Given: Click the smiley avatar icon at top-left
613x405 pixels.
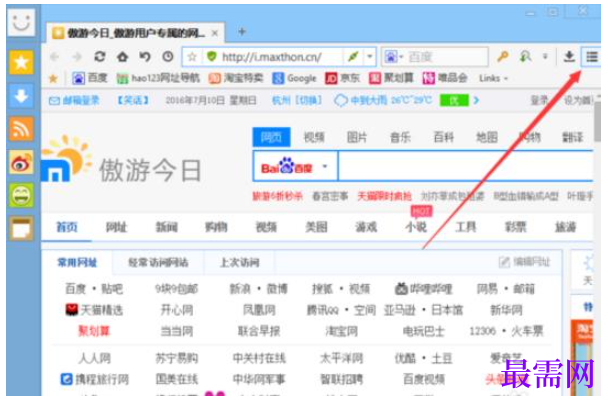Looking at the screenshot, I should 21,22.
